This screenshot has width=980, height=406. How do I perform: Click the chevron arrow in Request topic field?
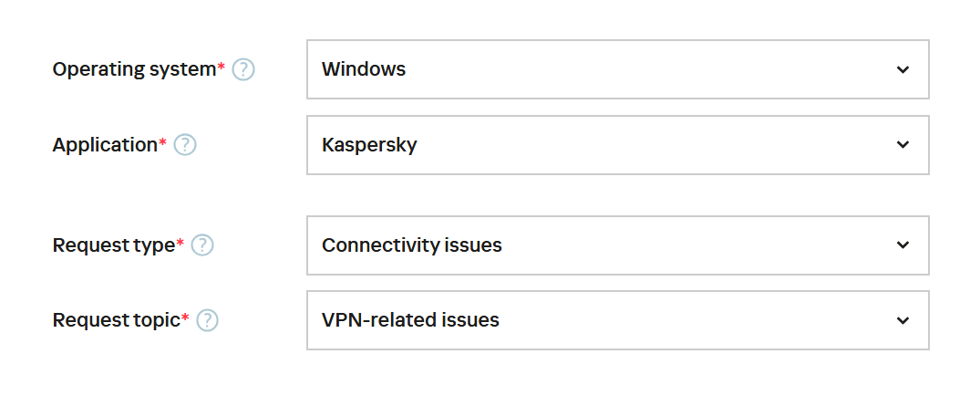pyautogui.click(x=903, y=320)
